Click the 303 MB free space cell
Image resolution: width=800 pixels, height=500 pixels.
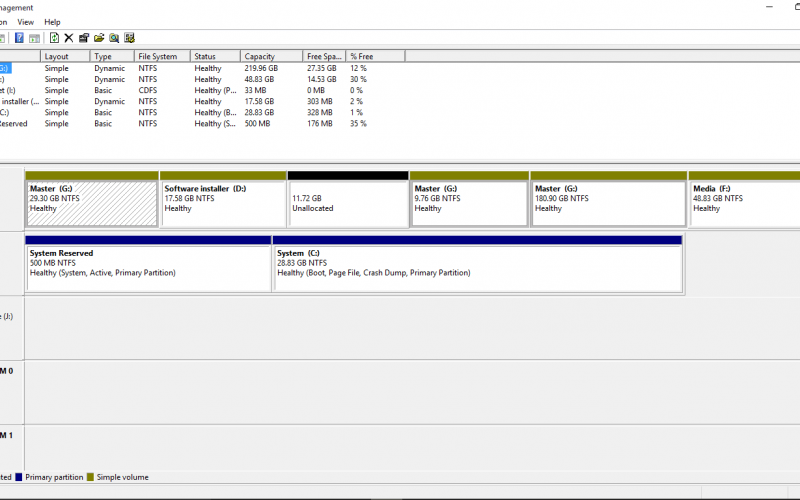pyautogui.click(x=319, y=102)
